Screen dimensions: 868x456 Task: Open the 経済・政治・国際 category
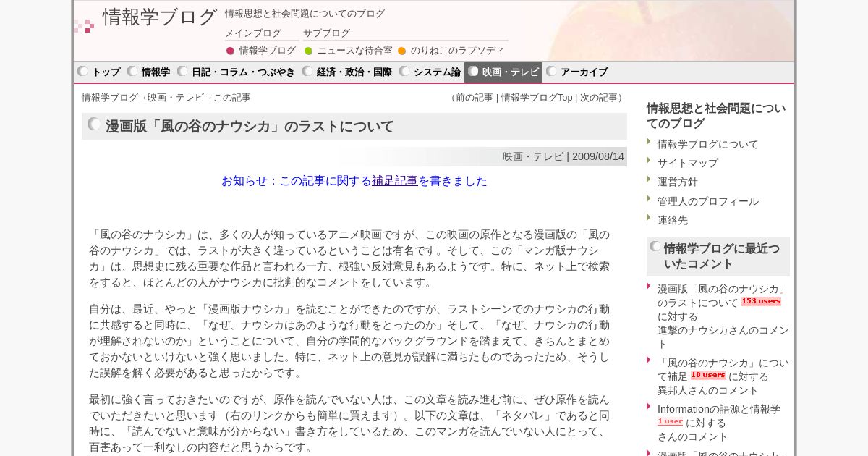pos(354,72)
